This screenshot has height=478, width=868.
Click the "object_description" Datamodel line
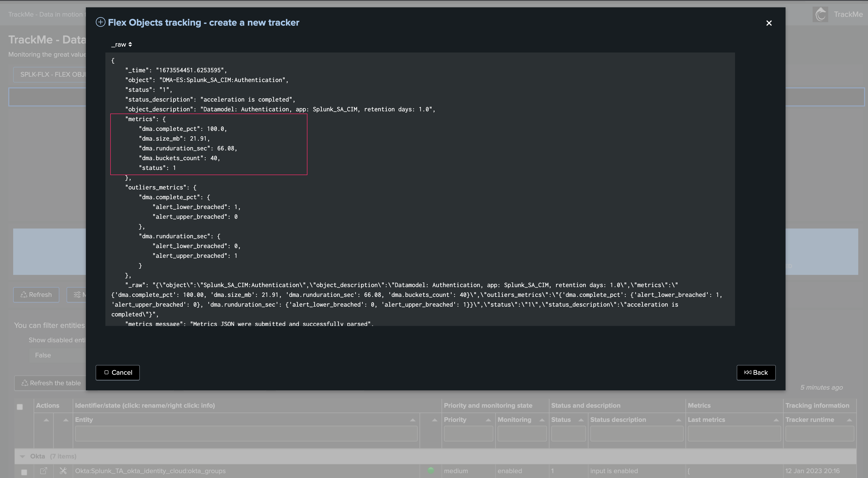[x=280, y=109]
